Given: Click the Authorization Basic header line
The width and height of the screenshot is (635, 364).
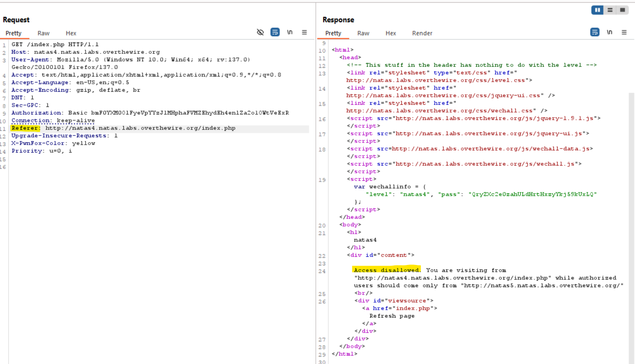Looking at the screenshot, I should coord(150,113).
